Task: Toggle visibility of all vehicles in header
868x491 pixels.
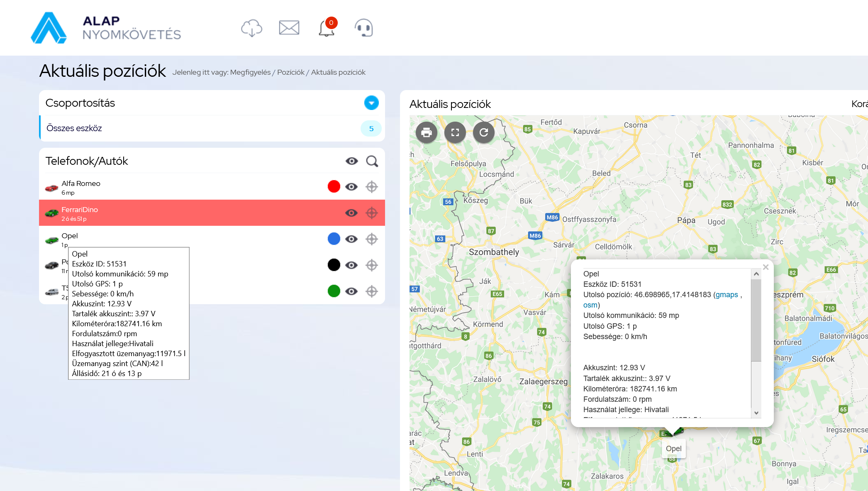Action: (351, 161)
